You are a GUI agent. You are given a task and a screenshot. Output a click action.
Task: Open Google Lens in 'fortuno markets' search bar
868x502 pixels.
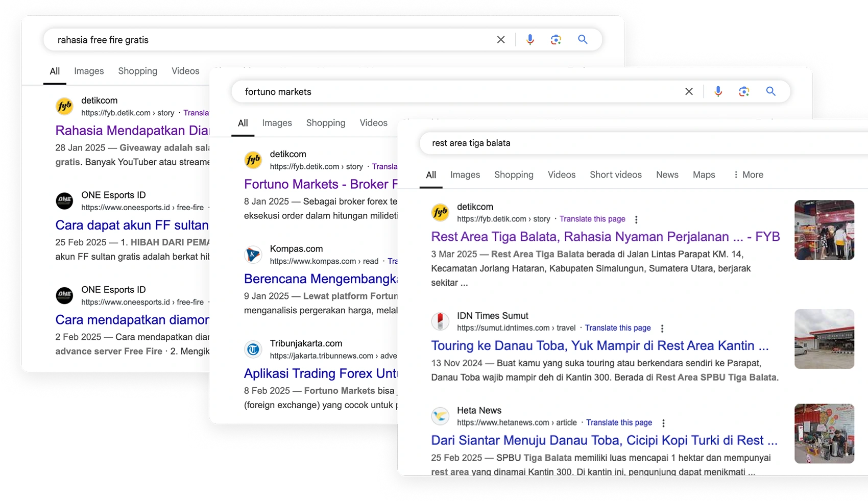point(744,91)
